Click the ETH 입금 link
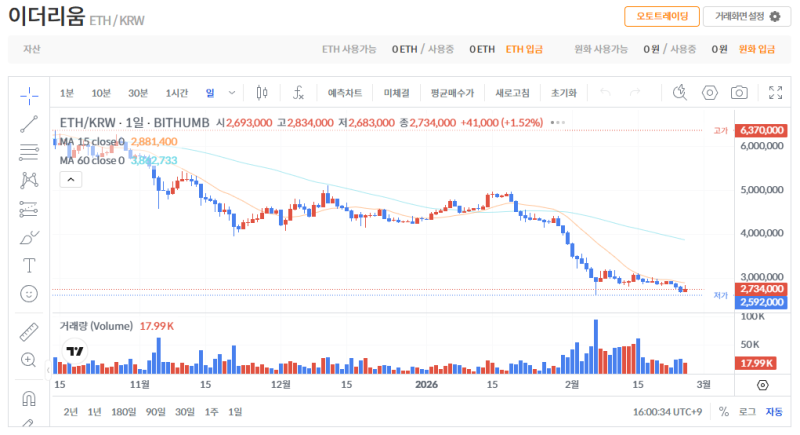Screen dimensions: 800x435 (524, 49)
